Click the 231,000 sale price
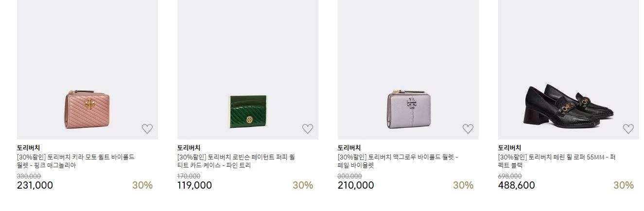 [35, 185]
